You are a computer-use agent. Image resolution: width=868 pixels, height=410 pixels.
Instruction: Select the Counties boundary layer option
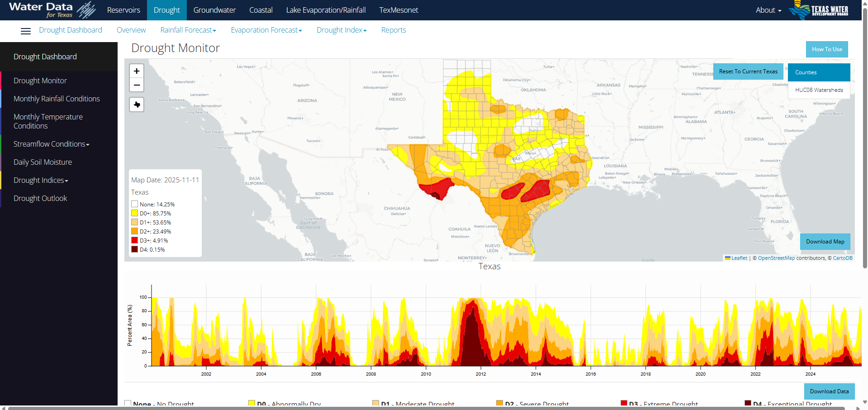[x=819, y=72]
